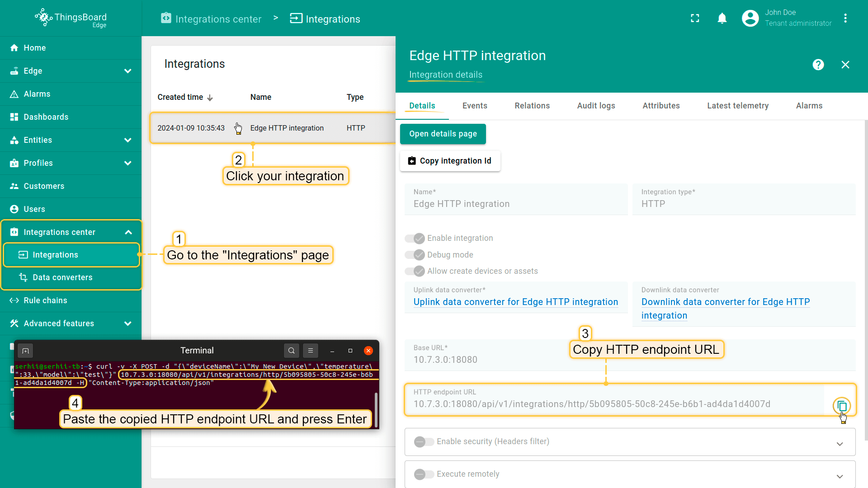Switch to the Events tab

point(474,106)
